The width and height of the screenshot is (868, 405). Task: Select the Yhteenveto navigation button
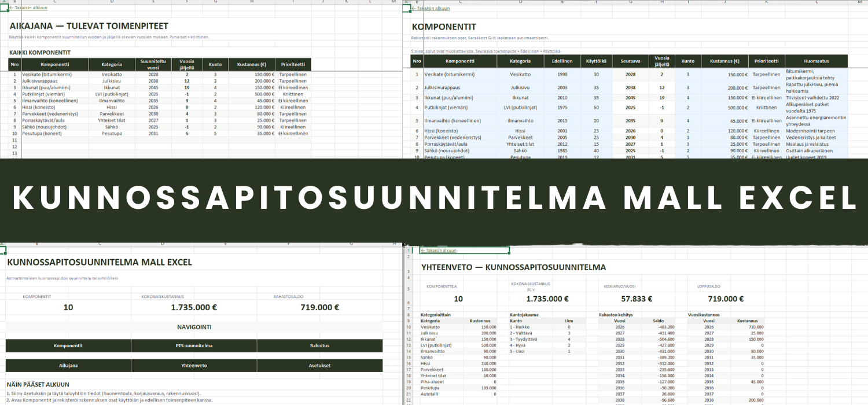(x=194, y=366)
